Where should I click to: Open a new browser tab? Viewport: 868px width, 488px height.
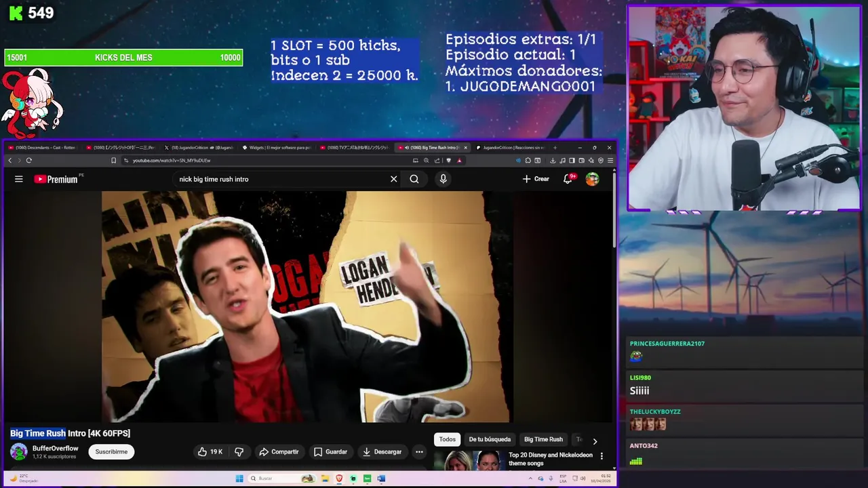point(555,148)
